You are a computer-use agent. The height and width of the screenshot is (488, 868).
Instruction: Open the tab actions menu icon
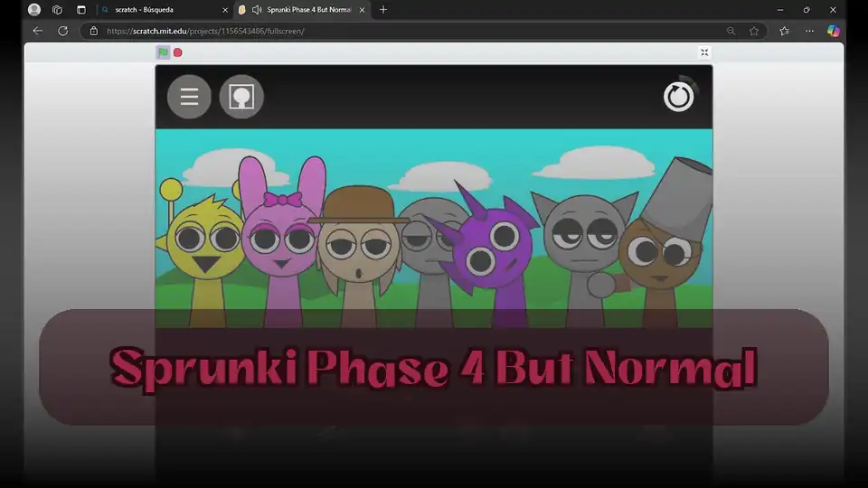click(x=81, y=9)
